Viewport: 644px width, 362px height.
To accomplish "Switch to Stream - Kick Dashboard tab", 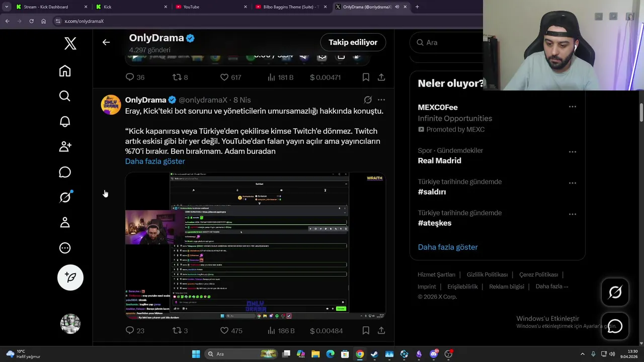I will click(50, 7).
